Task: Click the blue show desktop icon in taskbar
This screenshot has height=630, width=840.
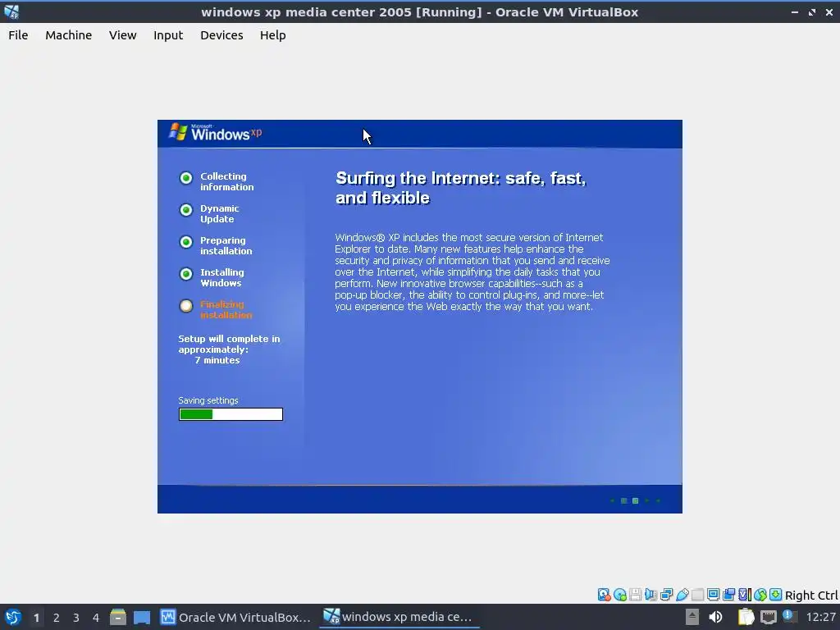Action: pyautogui.click(x=142, y=617)
